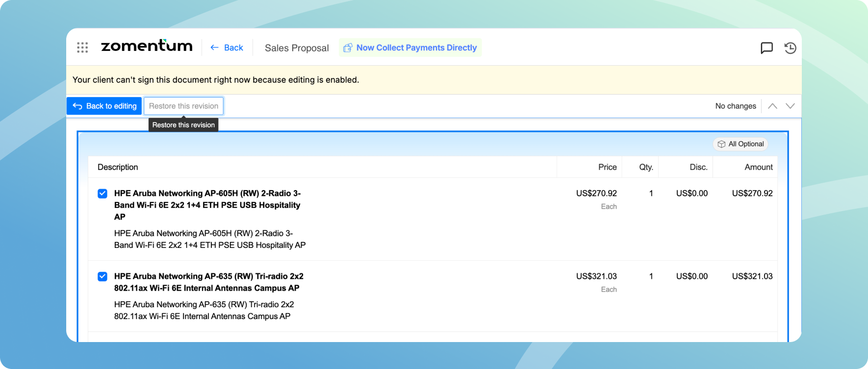The image size is (868, 369).
Task: Click the Amount column header
Action: point(759,167)
